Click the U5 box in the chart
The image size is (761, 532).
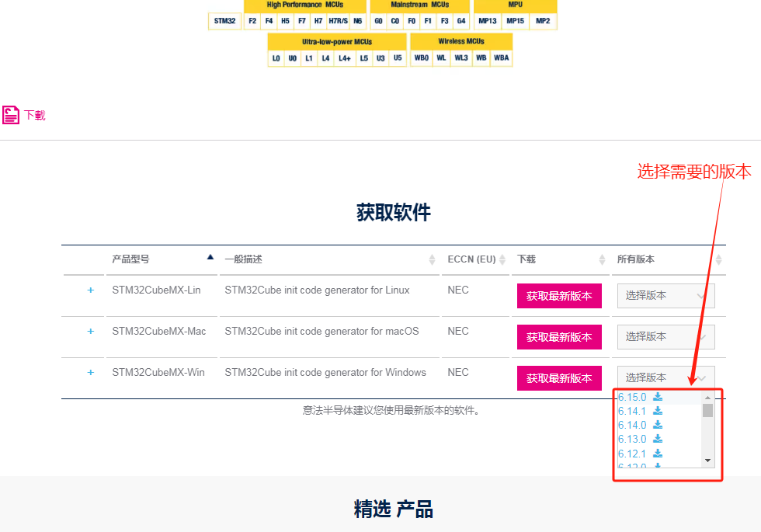(398, 58)
